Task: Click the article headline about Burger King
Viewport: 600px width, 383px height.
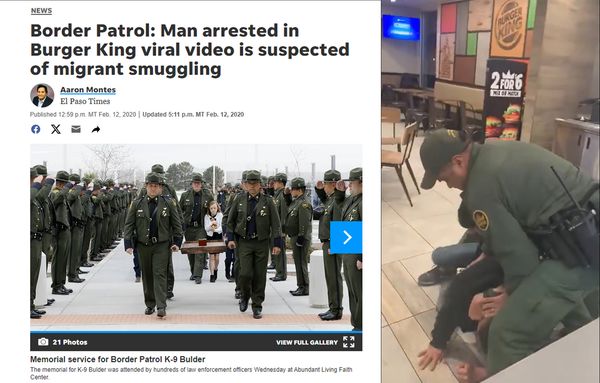Action: 190,50
